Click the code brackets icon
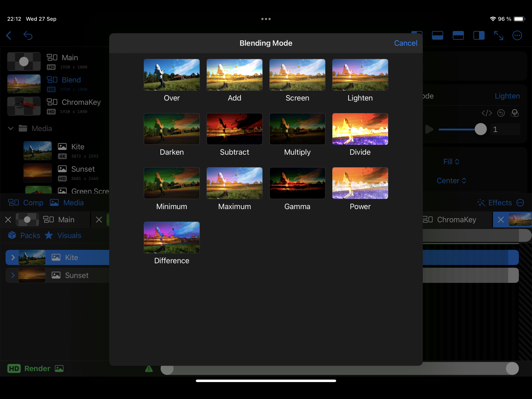 (487, 113)
